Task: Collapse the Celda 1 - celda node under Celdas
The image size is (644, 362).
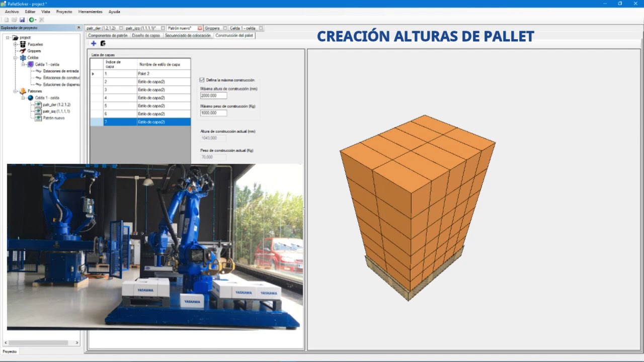Action: [23, 64]
